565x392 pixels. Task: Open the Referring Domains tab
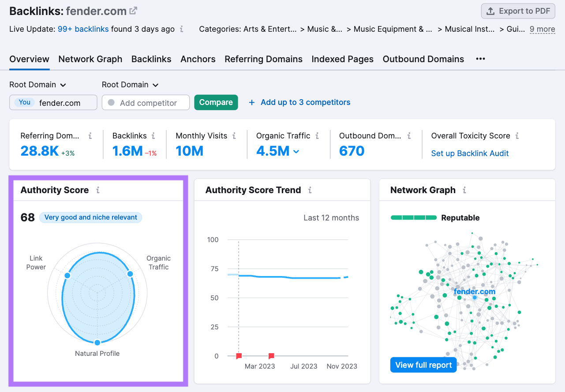coord(264,59)
